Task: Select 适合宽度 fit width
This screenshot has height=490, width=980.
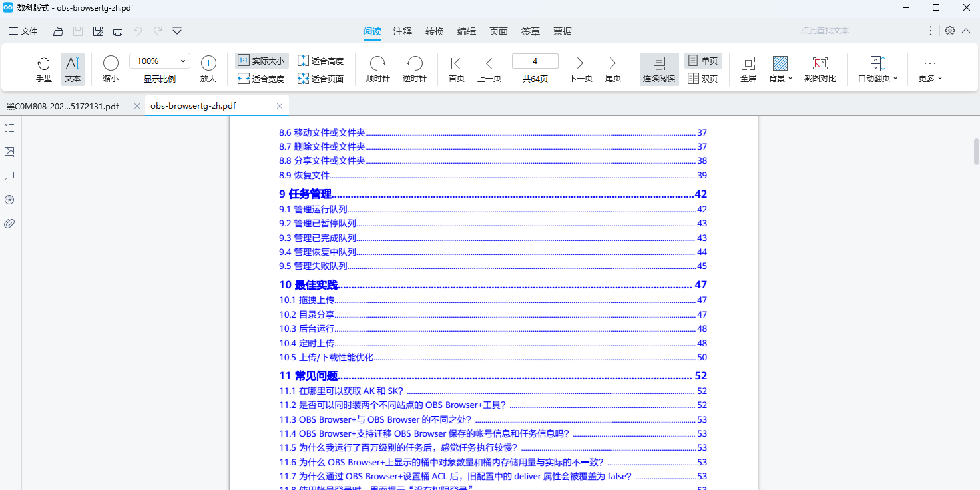Action: pos(261,79)
